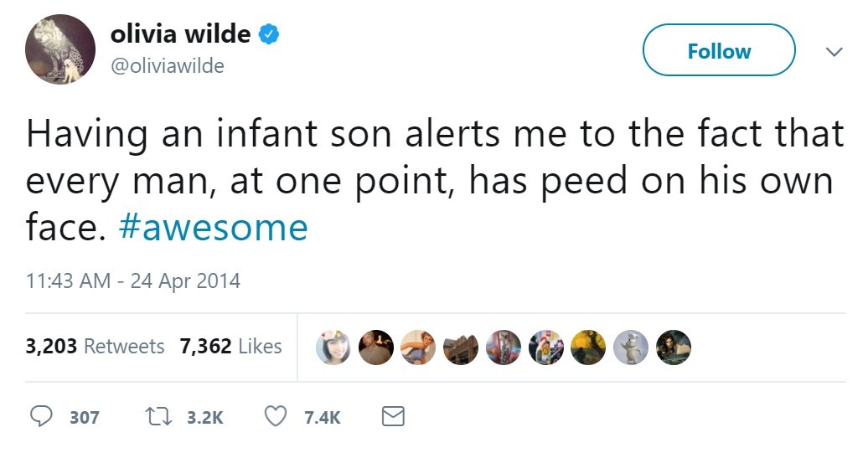Image resolution: width=868 pixels, height=453 pixels.
Task: View the 7,362 Likes list
Action: click(x=231, y=347)
